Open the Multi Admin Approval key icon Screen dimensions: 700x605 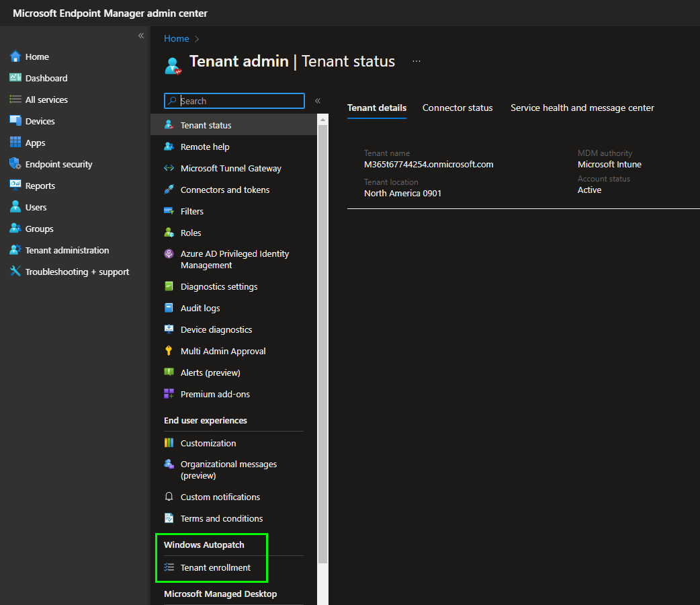click(x=169, y=351)
